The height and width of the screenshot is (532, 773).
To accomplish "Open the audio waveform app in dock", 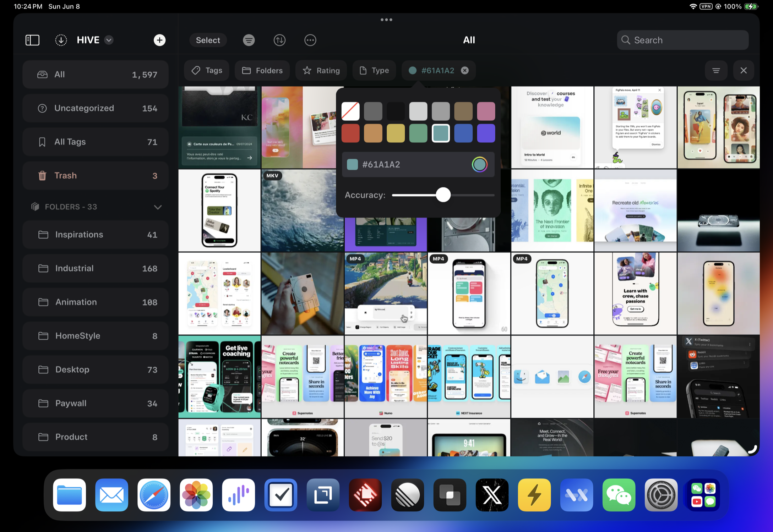I will click(239, 495).
